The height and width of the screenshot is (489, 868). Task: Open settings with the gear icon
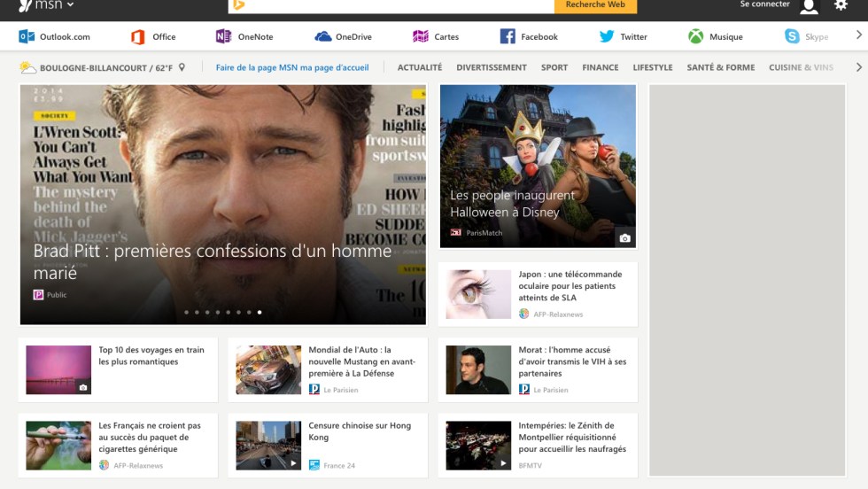pyautogui.click(x=841, y=5)
